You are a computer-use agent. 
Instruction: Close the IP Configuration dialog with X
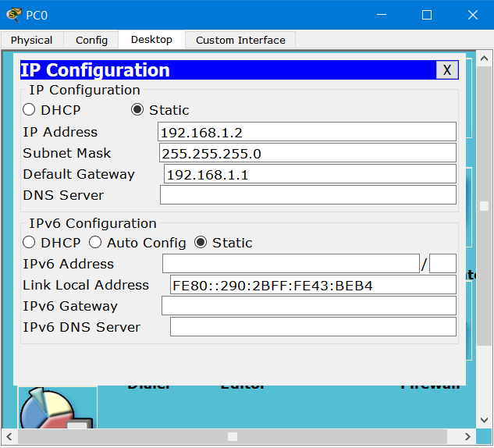(x=446, y=70)
